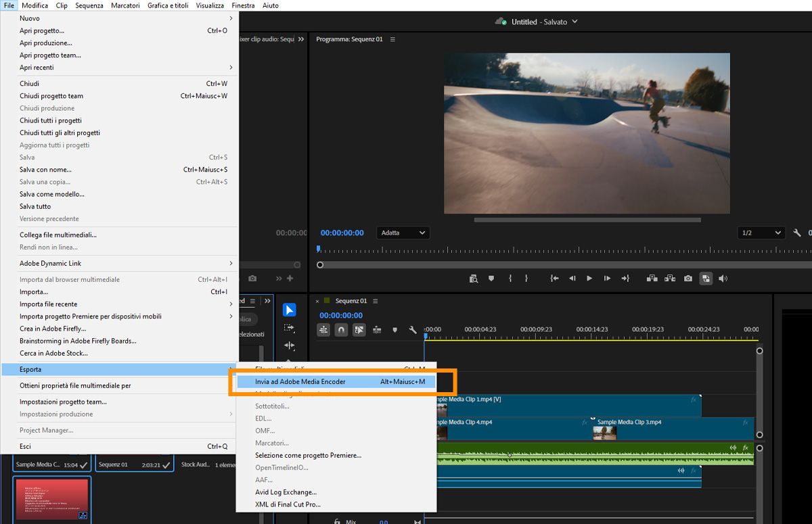Step back one frame in Program monitor

(572, 279)
